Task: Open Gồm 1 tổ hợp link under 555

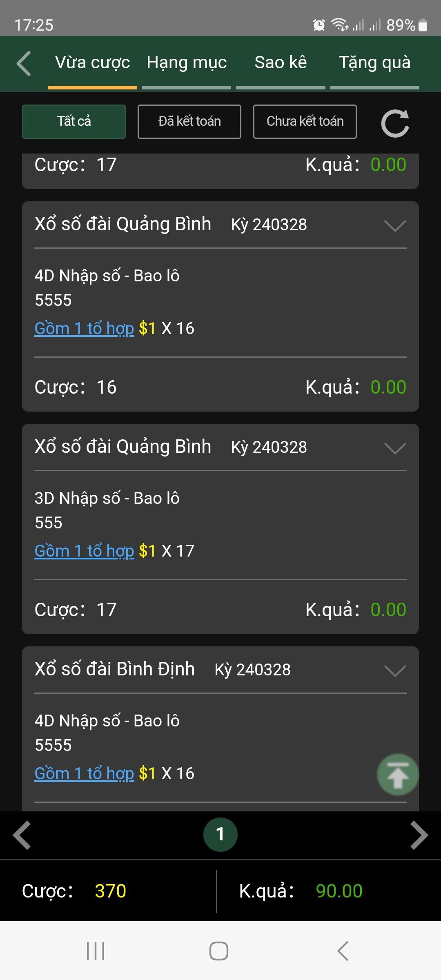Action: (x=85, y=551)
